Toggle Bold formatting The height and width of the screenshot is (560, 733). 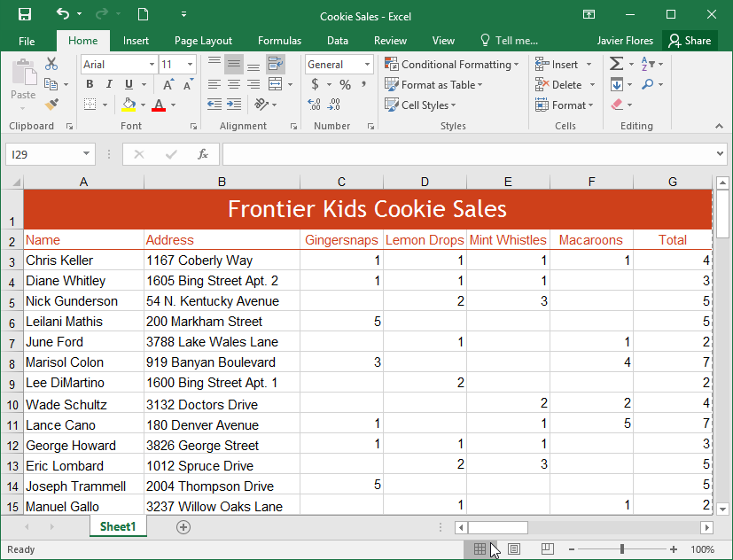click(x=90, y=85)
